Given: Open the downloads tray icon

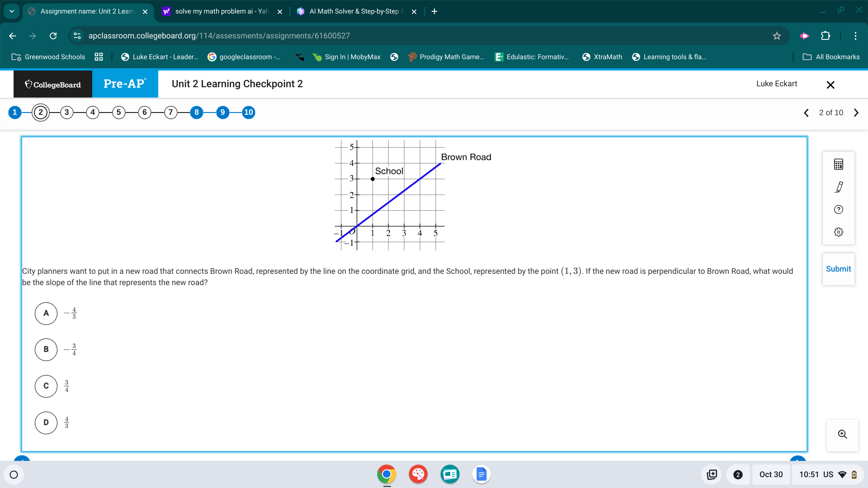Looking at the screenshot, I should click(x=712, y=474).
